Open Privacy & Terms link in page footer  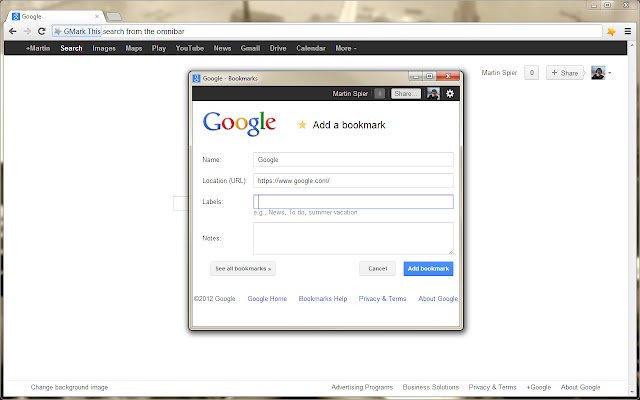click(x=492, y=387)
